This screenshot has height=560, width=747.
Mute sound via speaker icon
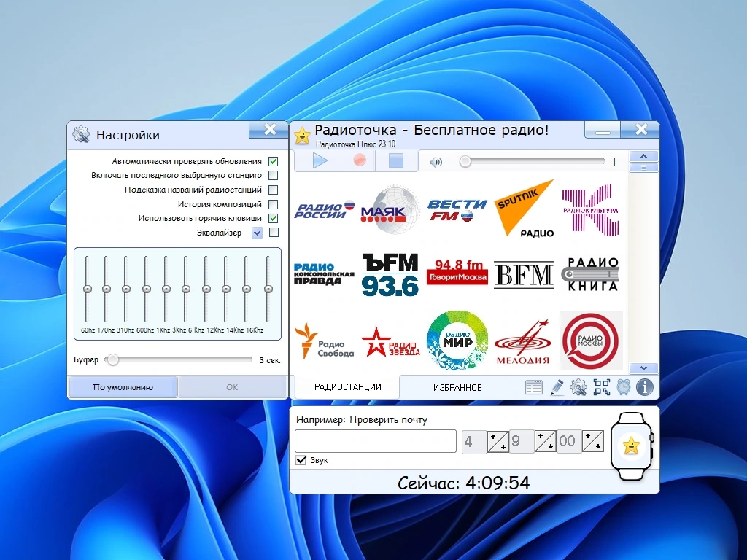(x=436, y=163)
